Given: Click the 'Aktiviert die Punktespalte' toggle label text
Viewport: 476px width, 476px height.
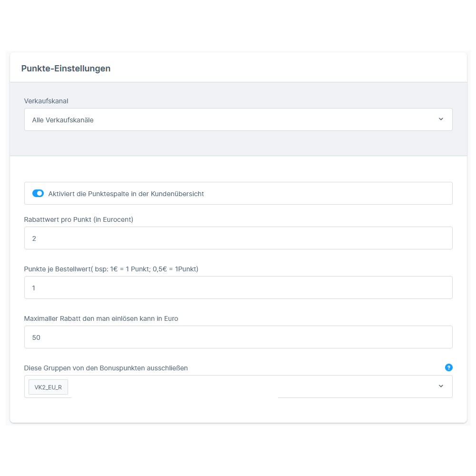Looking at the screenshot, I should pyautogui.click(x=126, y=194).
